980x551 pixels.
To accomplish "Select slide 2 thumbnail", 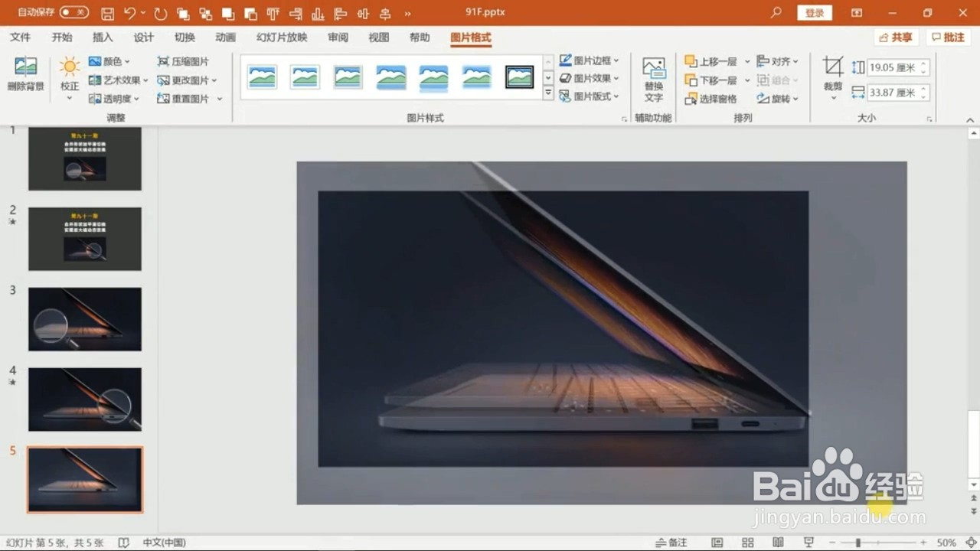I will tap(85, 239).
